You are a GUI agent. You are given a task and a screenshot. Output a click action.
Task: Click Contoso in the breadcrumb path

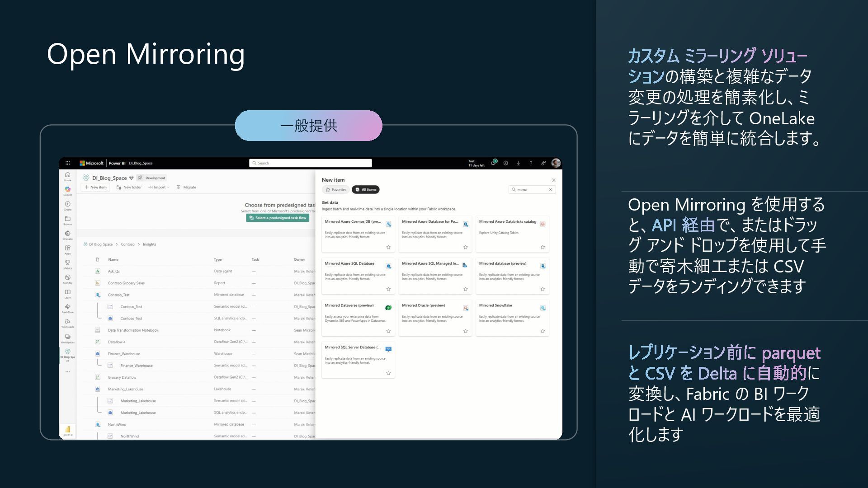[x=127, y=244]
